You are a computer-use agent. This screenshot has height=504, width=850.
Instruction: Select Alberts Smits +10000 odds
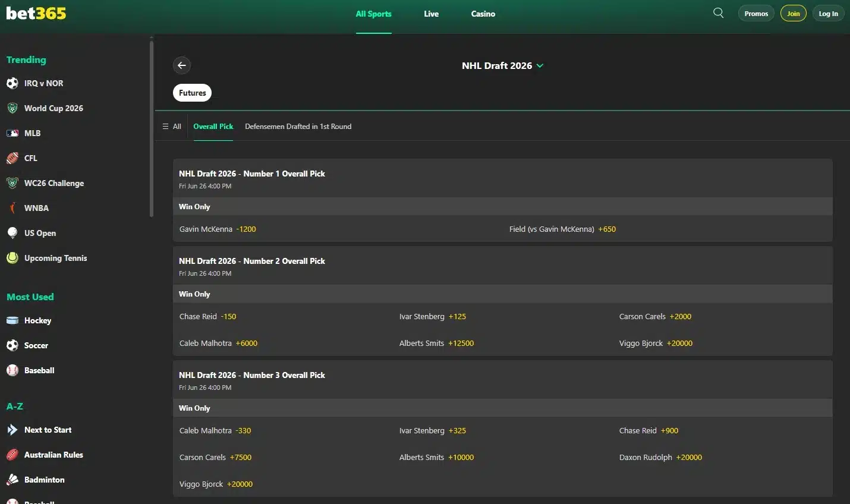[x=436, y=457]
